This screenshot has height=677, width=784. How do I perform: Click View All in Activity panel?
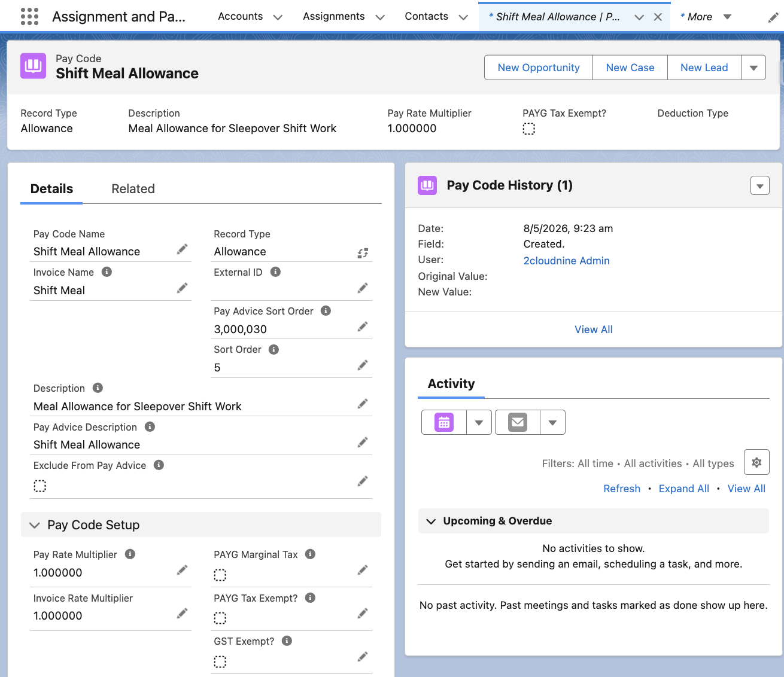746,489
